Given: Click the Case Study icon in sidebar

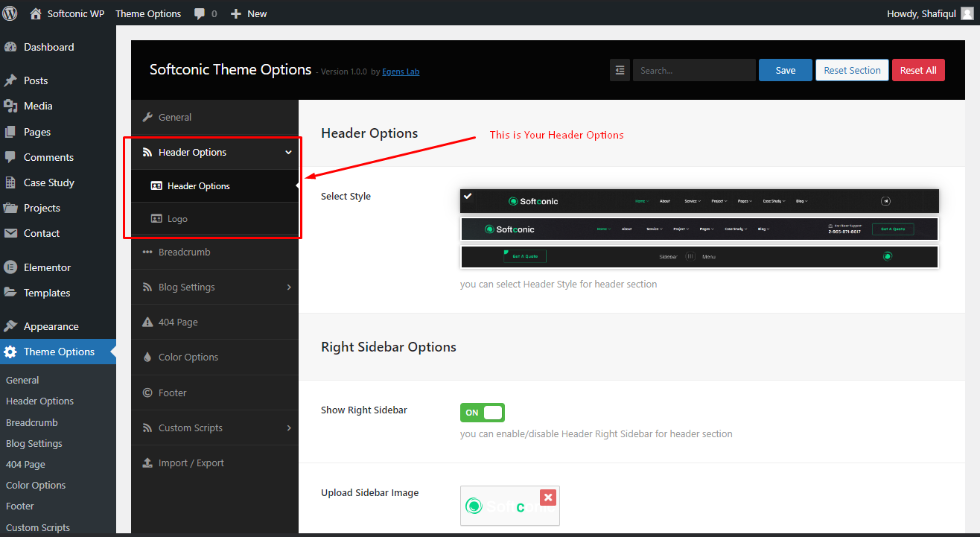Looking at the screenshot, I should (x=10, y=182).
